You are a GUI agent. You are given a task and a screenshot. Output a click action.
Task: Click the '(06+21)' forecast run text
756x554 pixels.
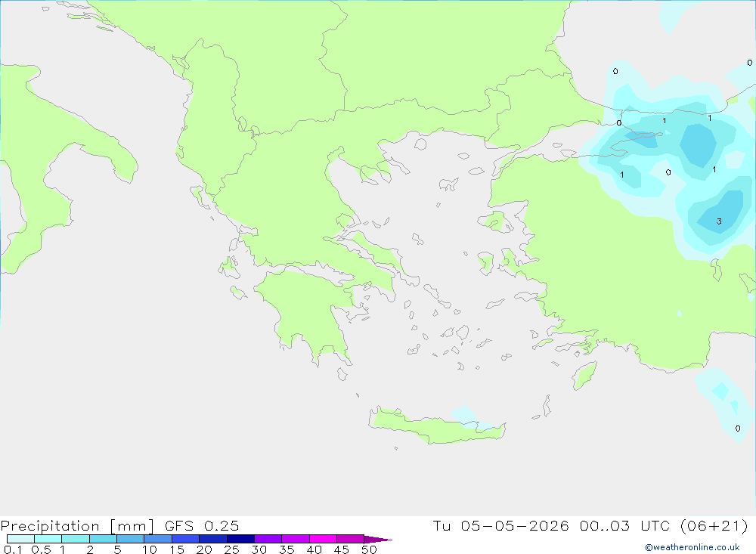(x=714, y=525)
